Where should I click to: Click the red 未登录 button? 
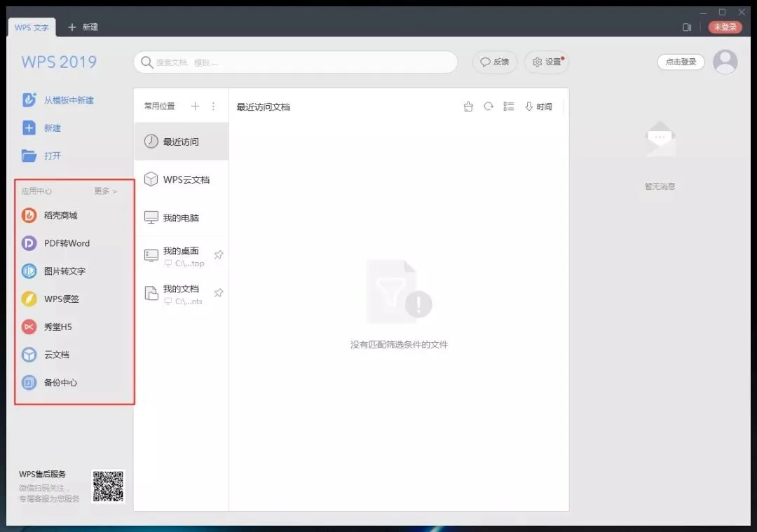[725, 27]
